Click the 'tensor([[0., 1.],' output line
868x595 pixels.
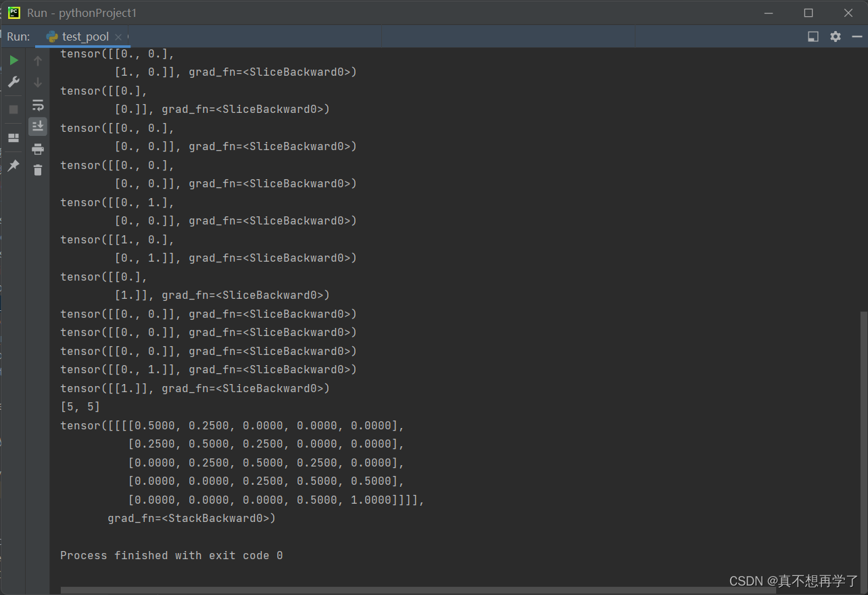[x=118, y=202]
